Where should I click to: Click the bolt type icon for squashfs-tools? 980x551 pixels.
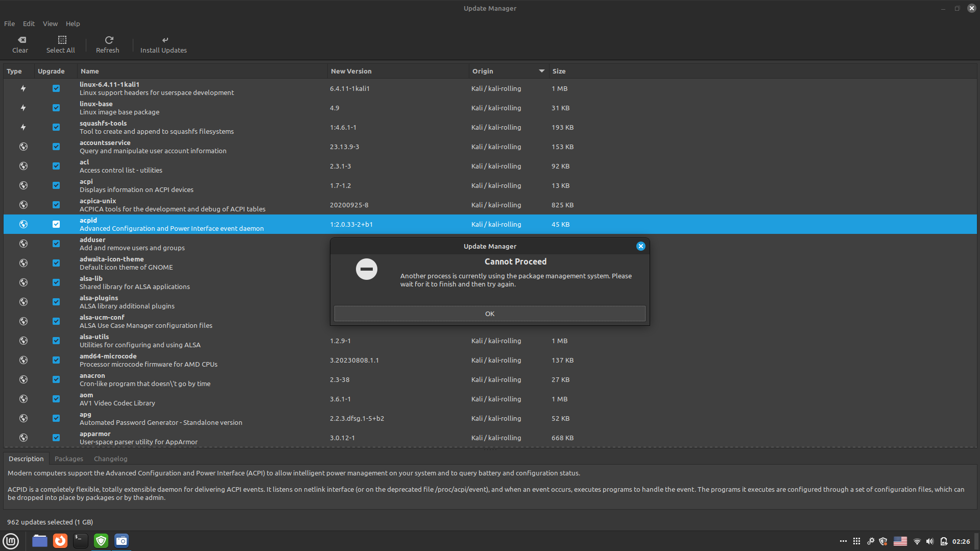click(x=23, y=127)
